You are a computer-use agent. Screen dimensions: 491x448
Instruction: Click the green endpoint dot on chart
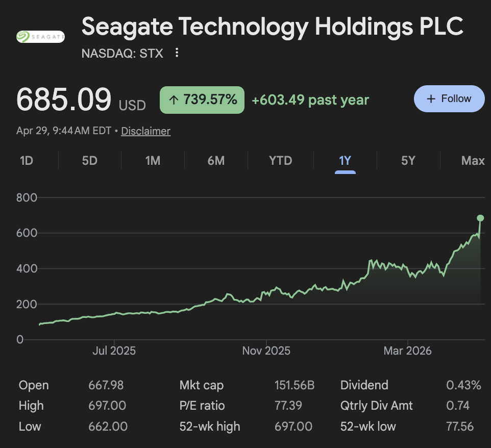[x=480, y=218]
